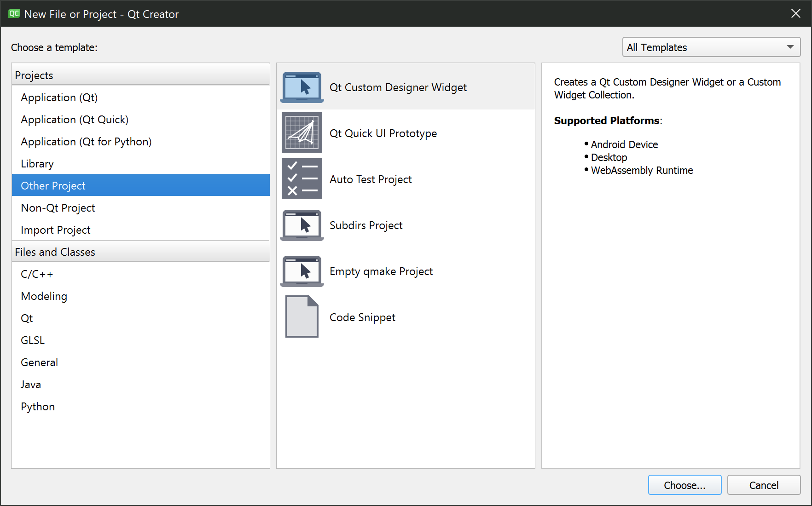The height and width of the screenshot is (506, 812).
Task: Choose C/C++ under Files and Classes
Action: pyautogui.click(x=37, y=274)
